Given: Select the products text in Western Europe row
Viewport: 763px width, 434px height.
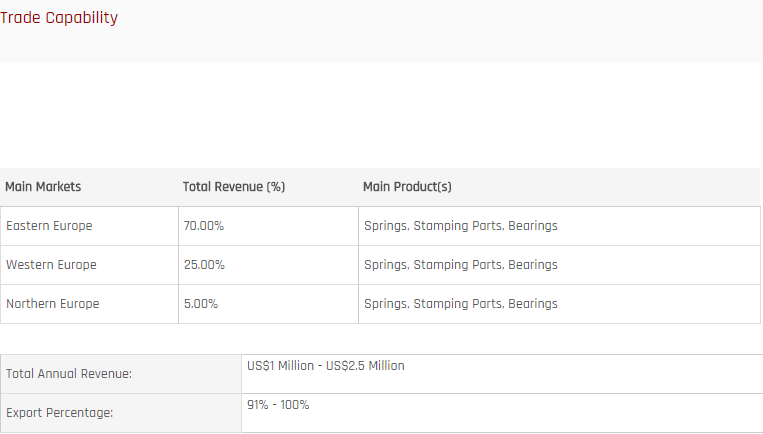Looking at the screenshot, I should point(460,265).
